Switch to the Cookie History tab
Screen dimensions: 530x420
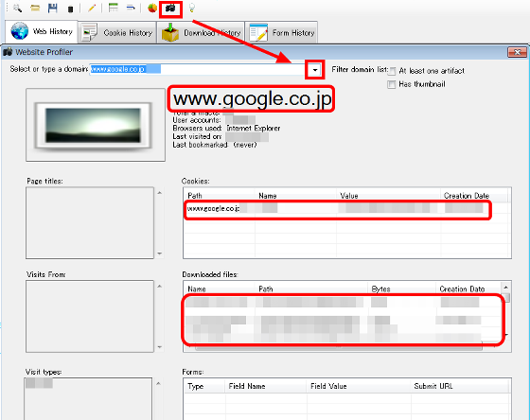[x=117, y=33]
